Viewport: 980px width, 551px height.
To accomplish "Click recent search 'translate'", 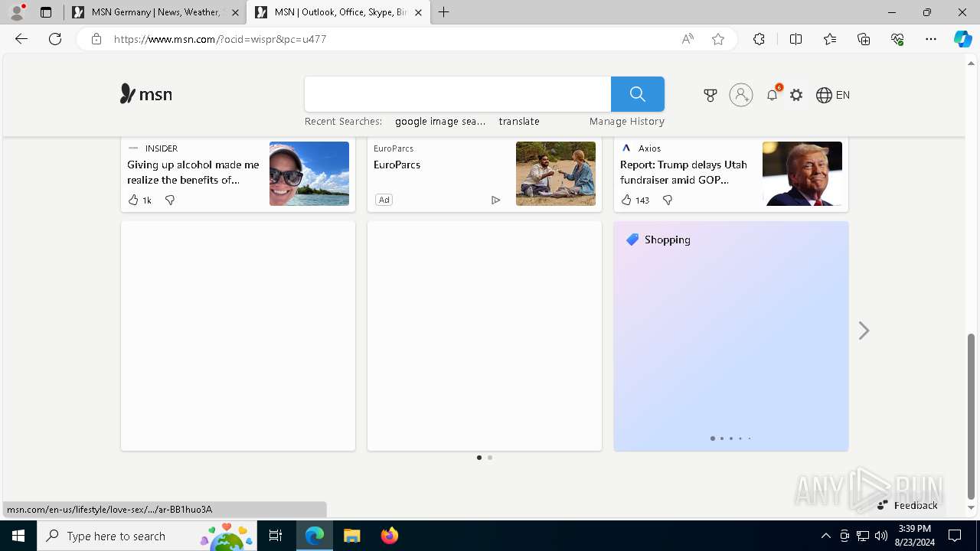I will tap(519, 121).
